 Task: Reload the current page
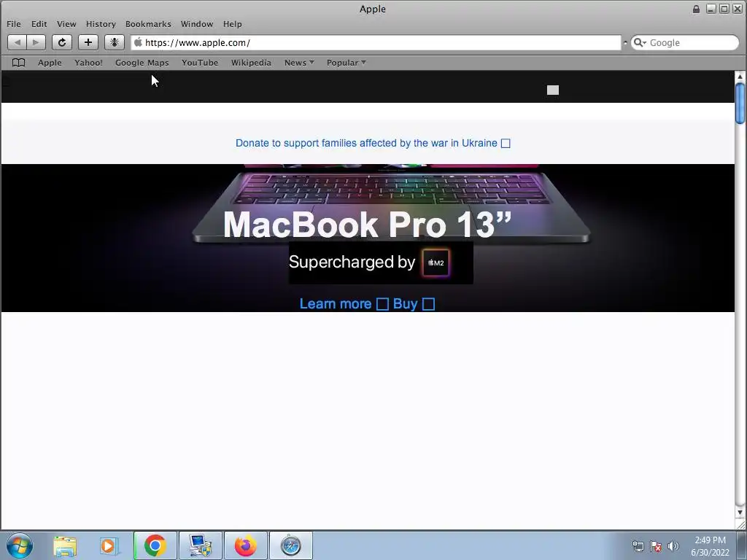click(x=62, y=42)
